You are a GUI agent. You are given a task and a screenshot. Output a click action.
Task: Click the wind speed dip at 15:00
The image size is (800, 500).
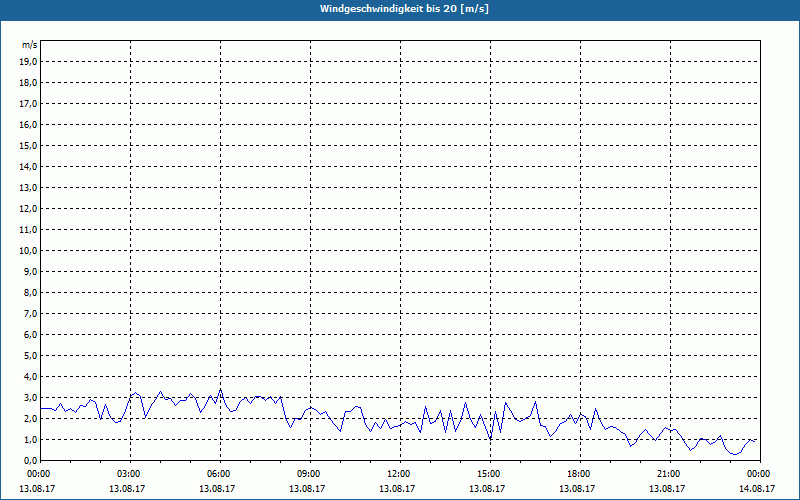point(490,438)
